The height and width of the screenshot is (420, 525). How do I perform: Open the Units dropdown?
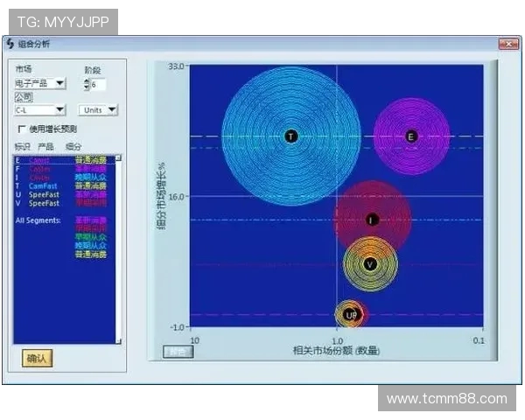click(x=99, y=110)
